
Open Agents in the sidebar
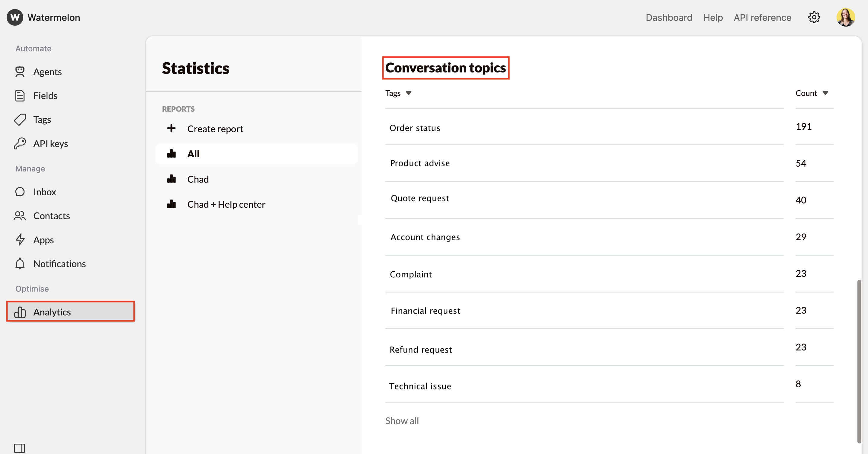pyautogui.click(x=47, y=72)
